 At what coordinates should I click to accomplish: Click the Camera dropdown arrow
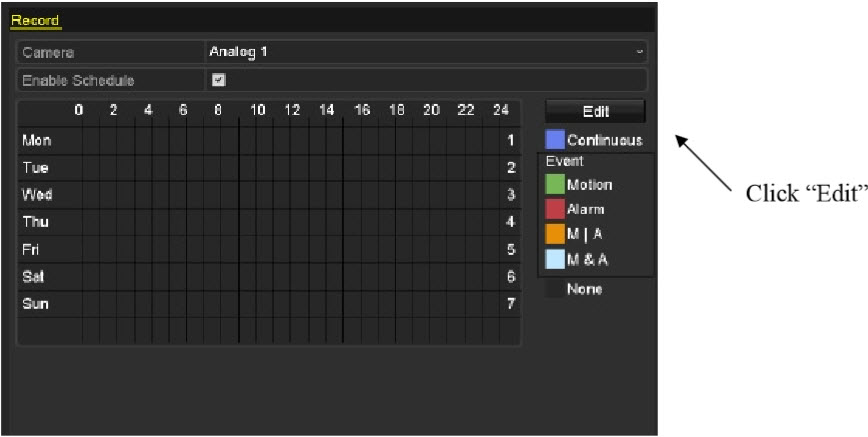639,52
